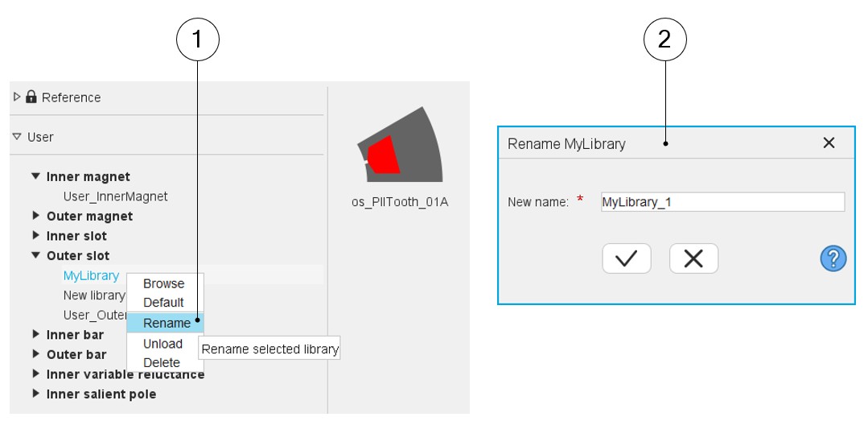
Task: Cancel rename with the X button
Action: click(x=693, y=258)
